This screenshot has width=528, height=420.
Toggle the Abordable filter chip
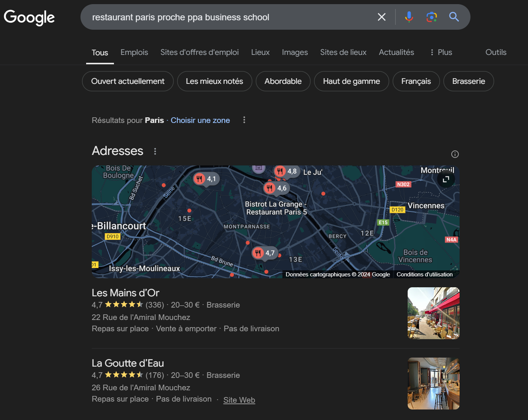click(x=283, y=81)
